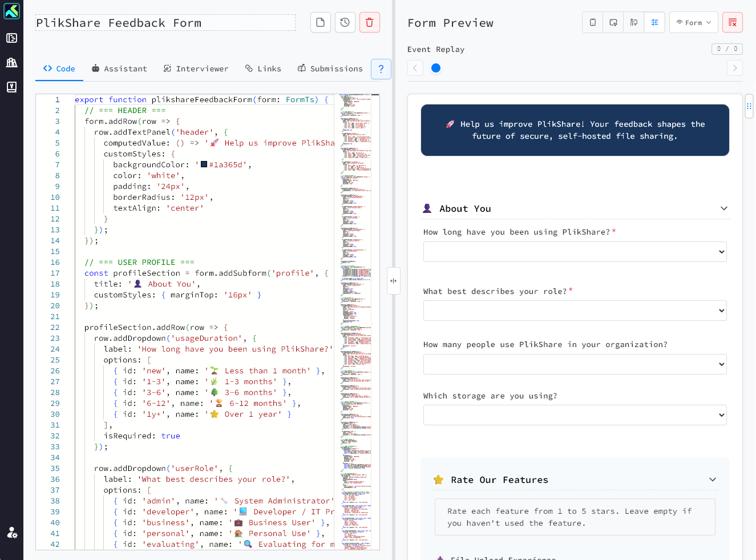Open the 'What best describes your role?' dropdown
This screenshot has width=756, height=560.
click(575, 311)
